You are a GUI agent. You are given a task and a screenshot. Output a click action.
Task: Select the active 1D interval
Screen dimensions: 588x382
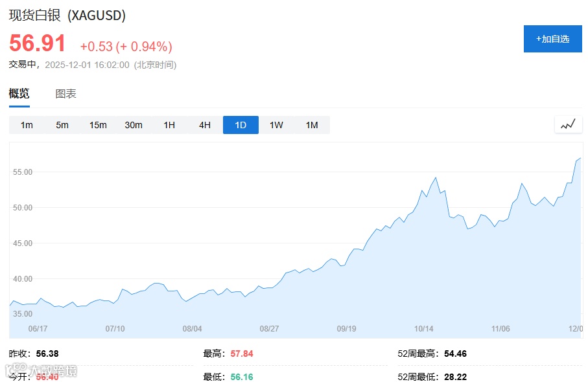pyautogui.click(x=241, y=125)
